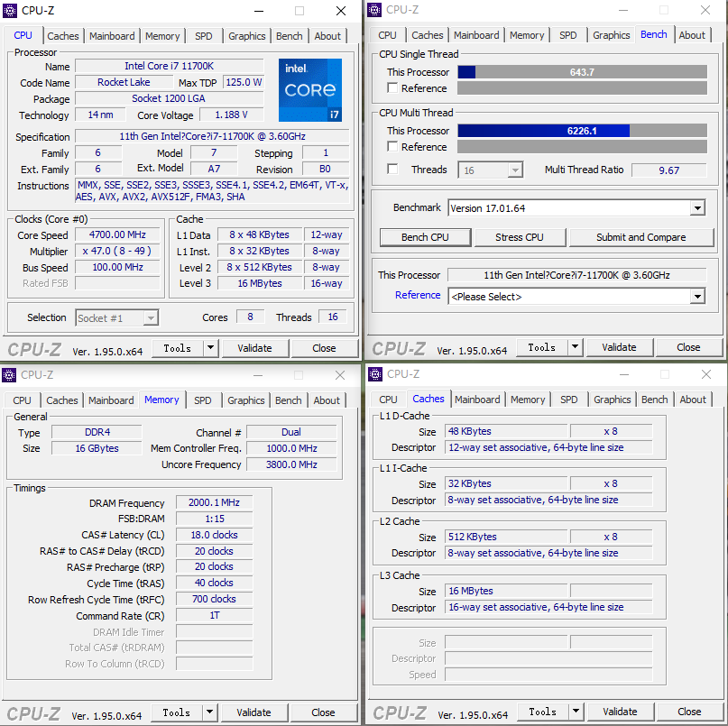
Task: Switch to Memory tab in CPU window
Action: [162, 36]
